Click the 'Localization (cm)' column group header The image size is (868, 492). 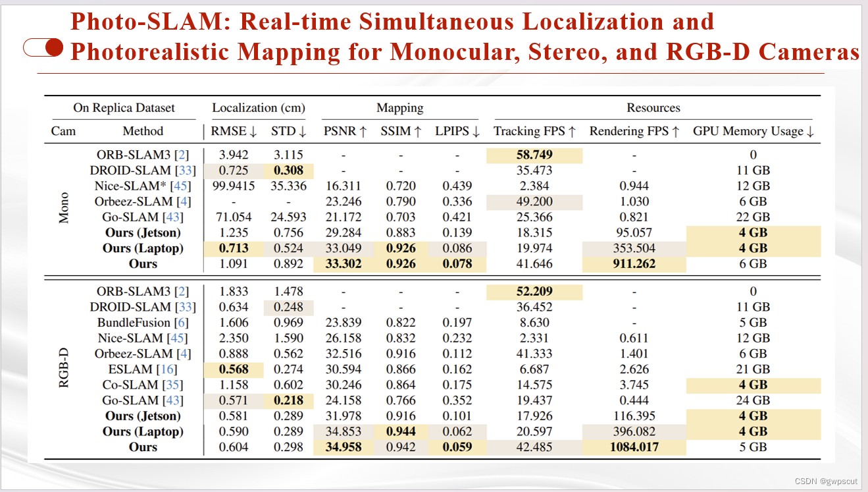click(259, 108)
